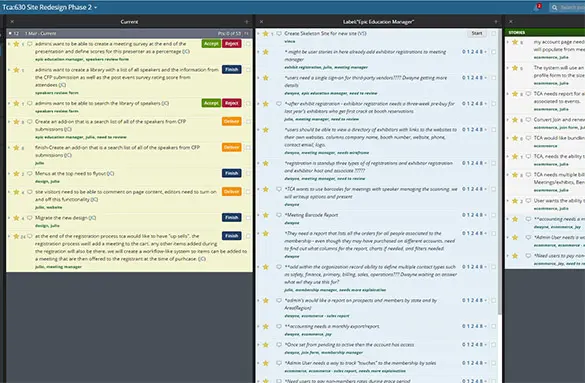Collapse the '1 Mar - Current' iteration header
Screen dimensions: 585x383
[x=10, y=34]
